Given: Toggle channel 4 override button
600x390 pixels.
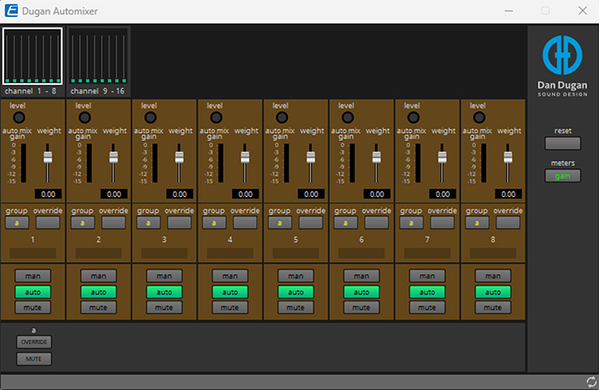Looking at the screenshot, I should [x=245, y=223].
